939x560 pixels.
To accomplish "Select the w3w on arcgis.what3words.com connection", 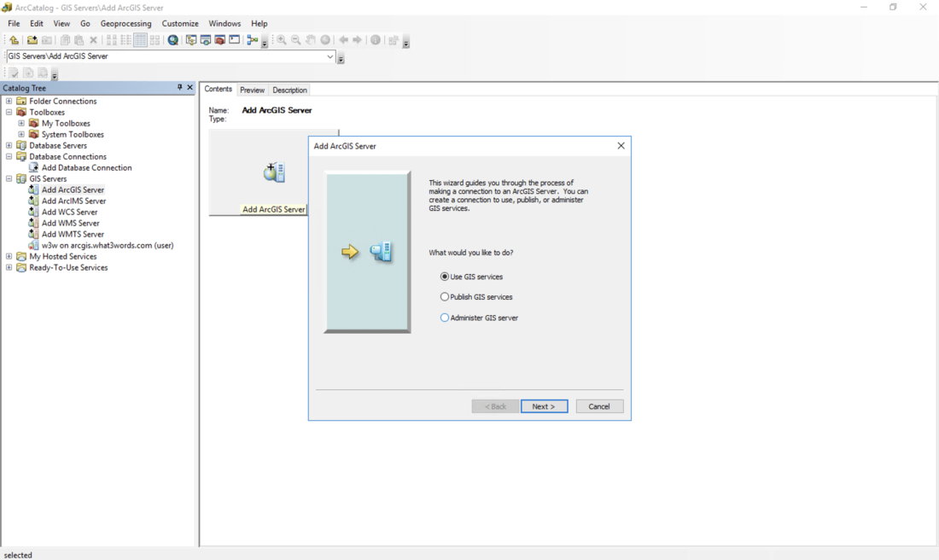I will point(108,246).
